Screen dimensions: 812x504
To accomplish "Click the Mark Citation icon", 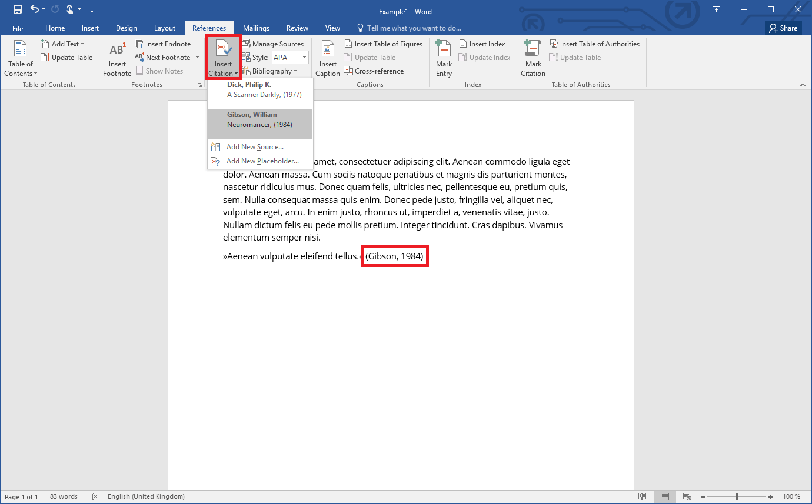I will [533, 59].
